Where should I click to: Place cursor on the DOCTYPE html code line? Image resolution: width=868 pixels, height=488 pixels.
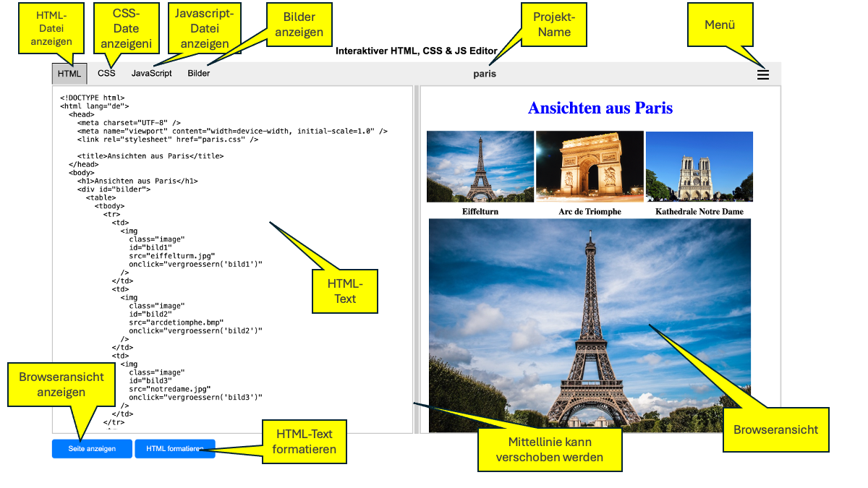93,98
